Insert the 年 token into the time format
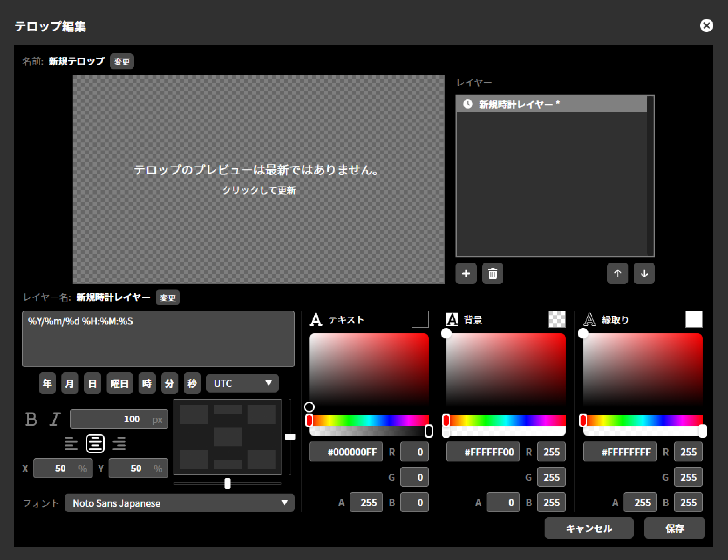728x560 pixels. click(x=47, y=383)
